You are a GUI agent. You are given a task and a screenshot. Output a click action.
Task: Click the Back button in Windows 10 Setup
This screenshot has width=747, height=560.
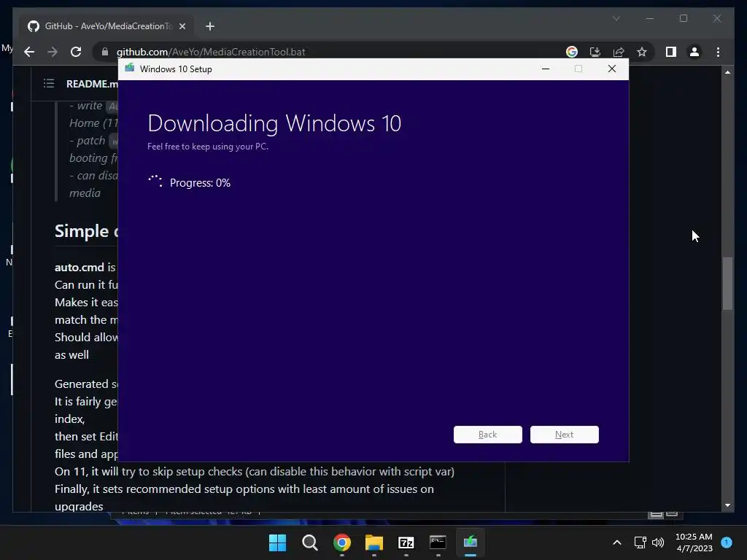[487, 435]
